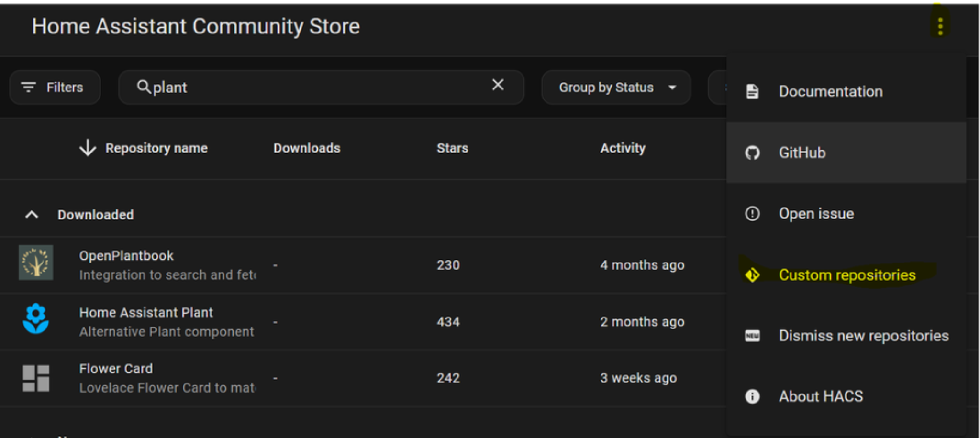Sort by Stars column header

click(452, 148)
